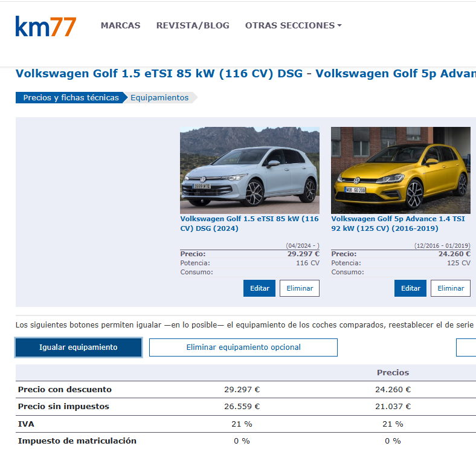The width and height of the screenshot is (476, 449).
Task: Select the Precios y fichas técnicas tab
Action: [x=71, y=97]
